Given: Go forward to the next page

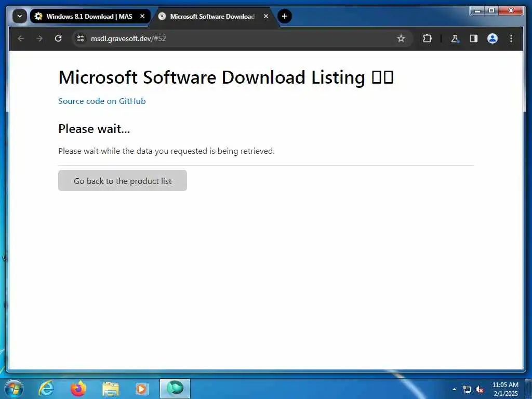Looking at the screenshot, I should (39, 38).
